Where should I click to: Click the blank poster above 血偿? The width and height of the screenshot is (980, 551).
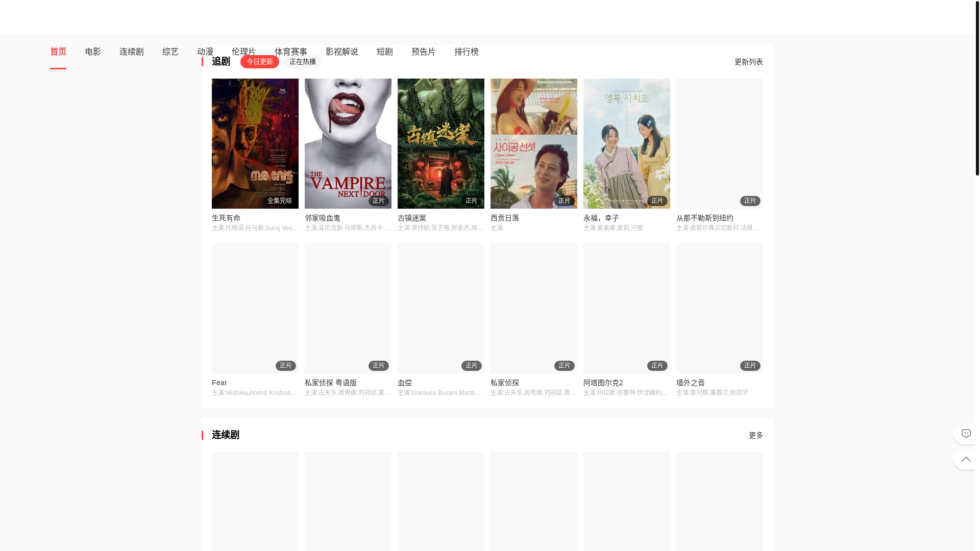(441, 308)
